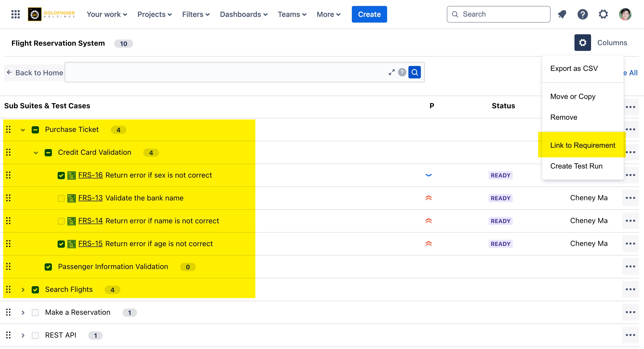Click the blue Create button
Viewport: 644px width, 349px height.
369,14
